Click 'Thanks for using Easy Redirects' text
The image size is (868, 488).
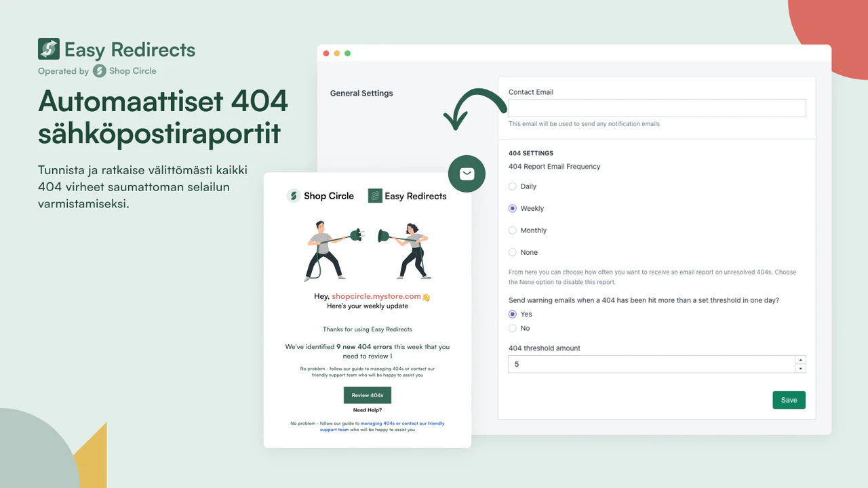point(368,329)
